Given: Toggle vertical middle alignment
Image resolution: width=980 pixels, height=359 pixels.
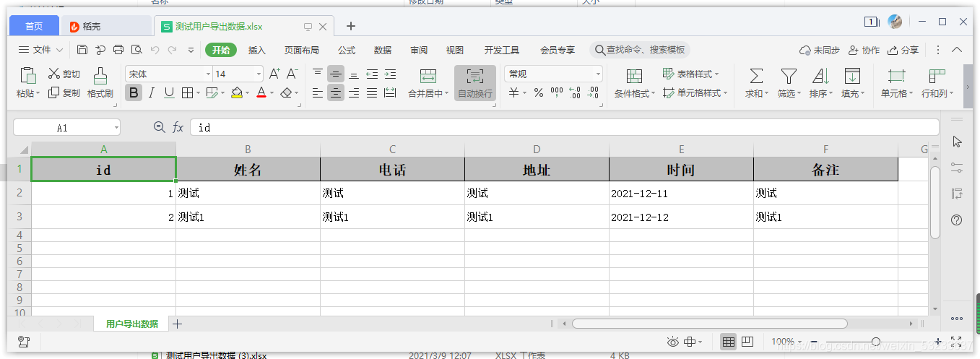Looking at the screenshot, I should coord(336,74).
